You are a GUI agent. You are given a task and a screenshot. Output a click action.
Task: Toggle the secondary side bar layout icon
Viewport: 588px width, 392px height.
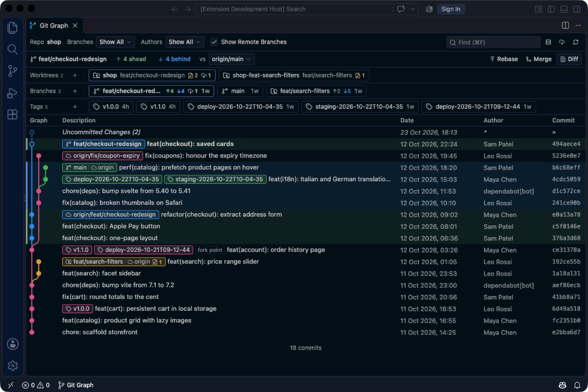(x=577, y=9)
